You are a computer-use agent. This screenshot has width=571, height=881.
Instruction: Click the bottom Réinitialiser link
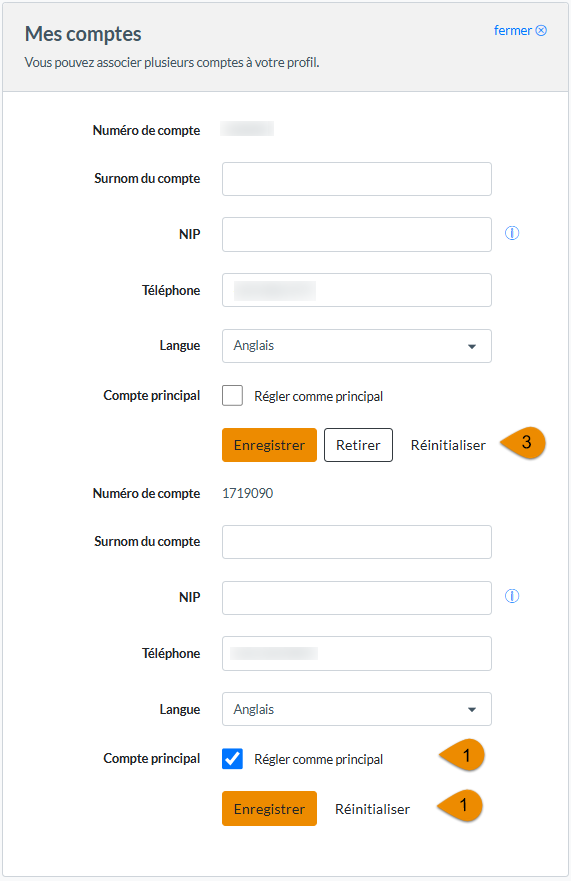point(373,809)
